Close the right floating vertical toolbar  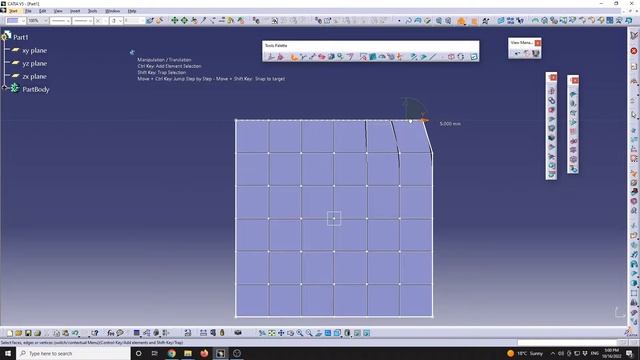click(575, 80)
